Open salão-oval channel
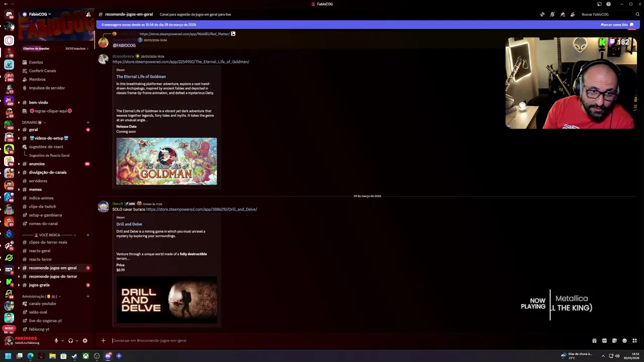Image resolution: width=644 pixels, height=362 pixels. (38, 312)
